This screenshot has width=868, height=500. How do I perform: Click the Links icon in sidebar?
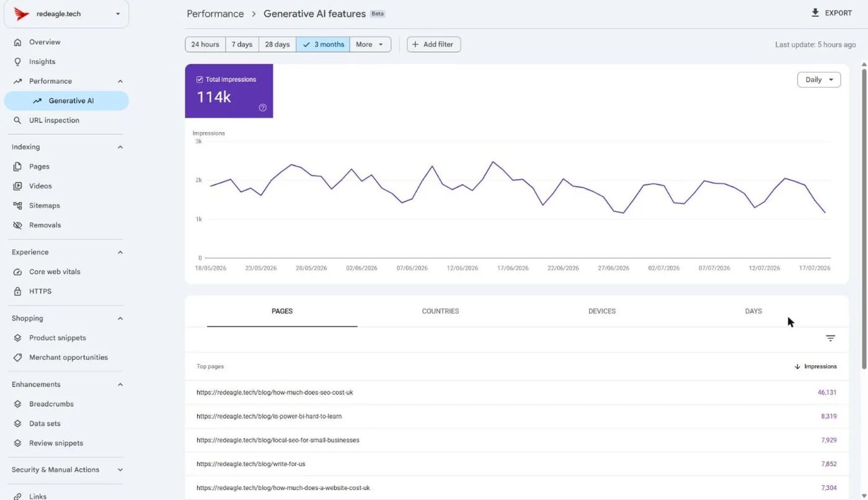coord(17,496)
